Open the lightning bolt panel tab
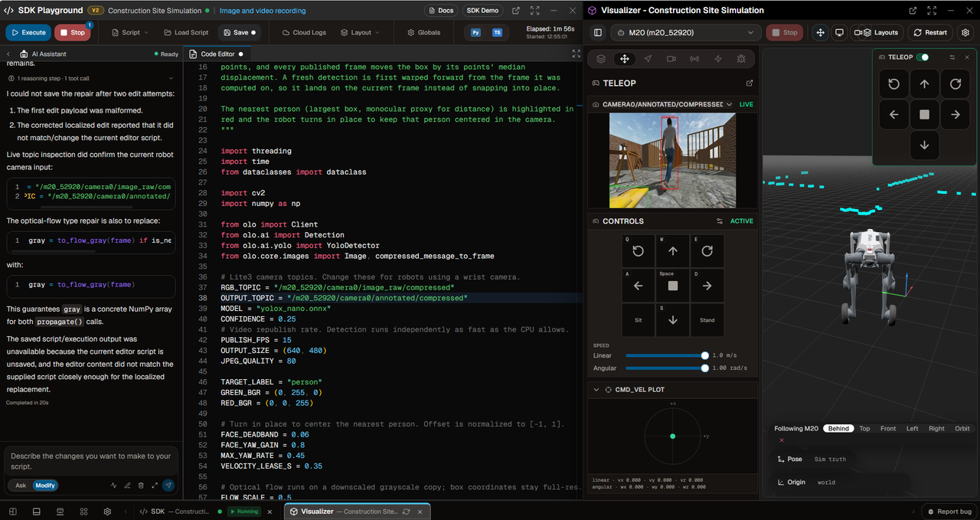This screenshot has height=520, width=980. (718, 59)
